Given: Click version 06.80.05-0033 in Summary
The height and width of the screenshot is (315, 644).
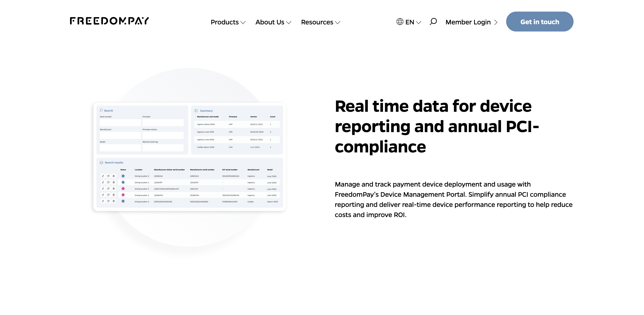Looking at the screenshot, I should [x=257, y=132].
